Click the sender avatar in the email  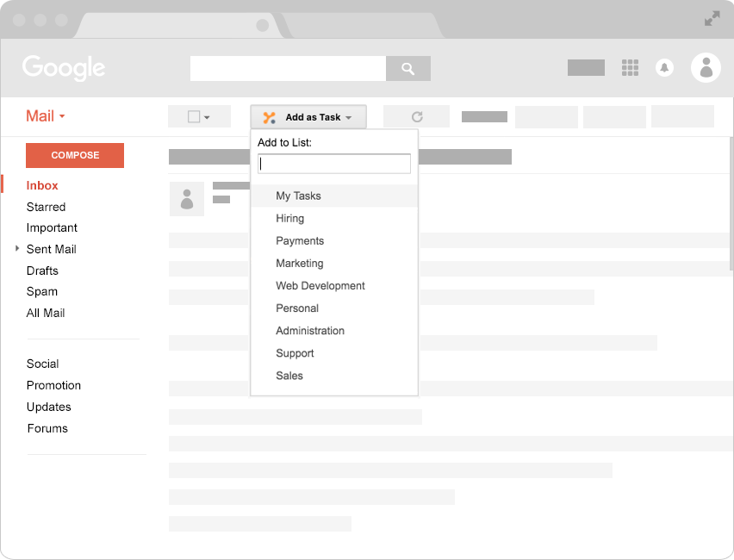pos(186,199)
